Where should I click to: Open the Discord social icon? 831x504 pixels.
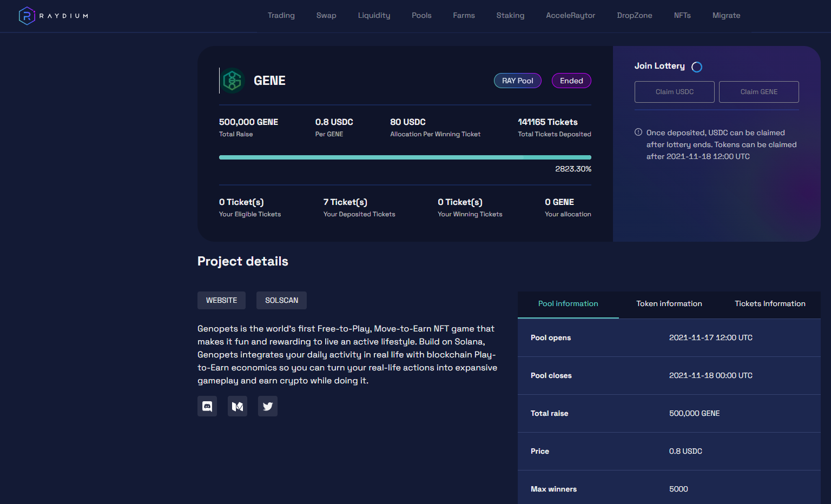(207, 406)
